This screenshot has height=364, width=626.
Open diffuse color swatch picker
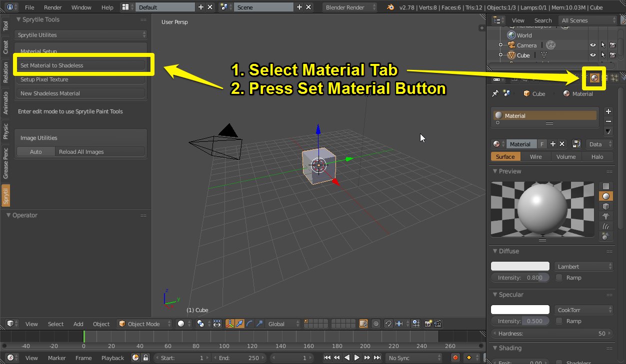click(520, 267)
